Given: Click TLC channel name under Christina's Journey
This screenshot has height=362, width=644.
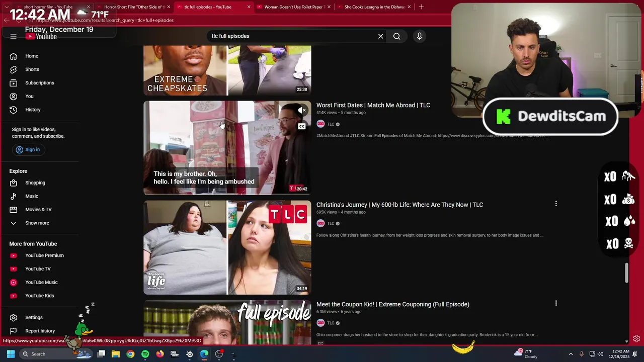Looking at the screenshot, I should click(x=331, y=224).
